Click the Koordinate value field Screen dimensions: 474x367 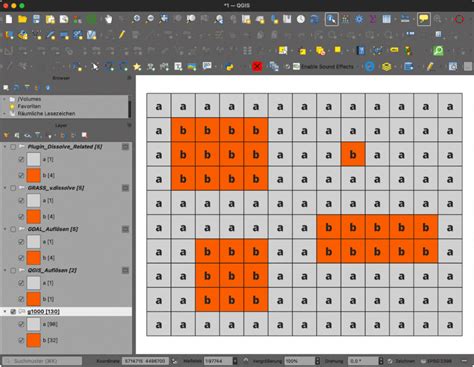[x=145, y=361]
